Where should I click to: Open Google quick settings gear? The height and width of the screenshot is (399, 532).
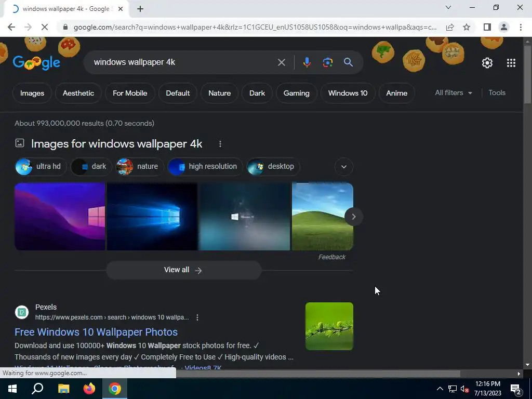[487, 63]
